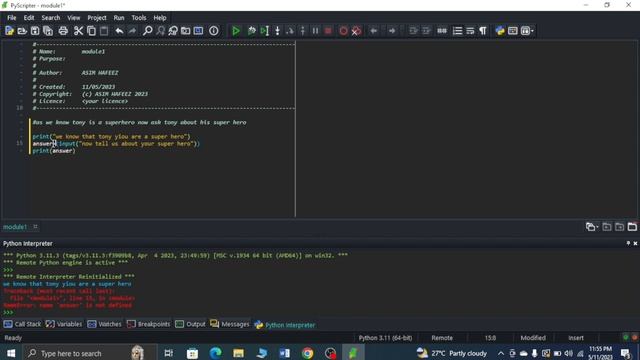Image resolution: width=640 pixels, height=360 pixels.
Task: Open Google Chrome from taskbar
Action: [x=307, y=353]
